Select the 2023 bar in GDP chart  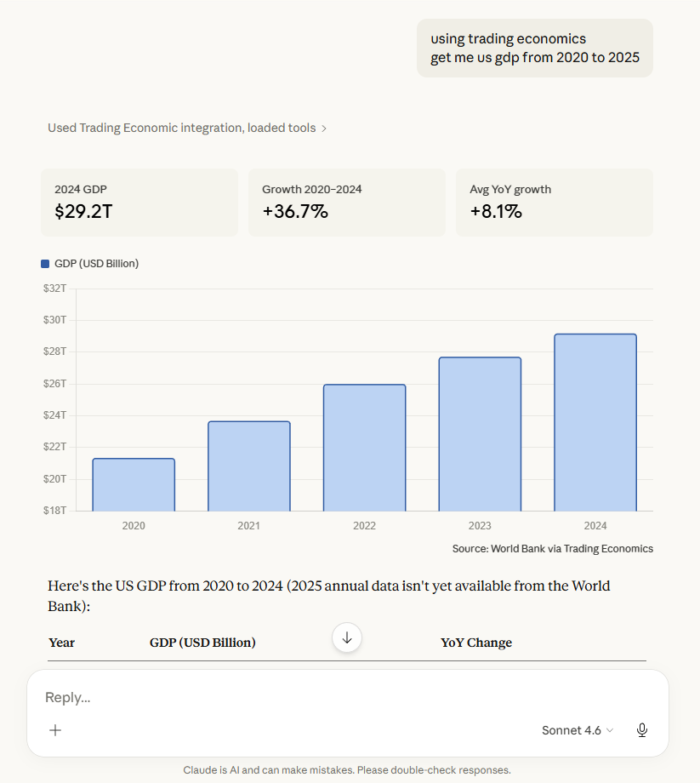[x=480, y=434]
